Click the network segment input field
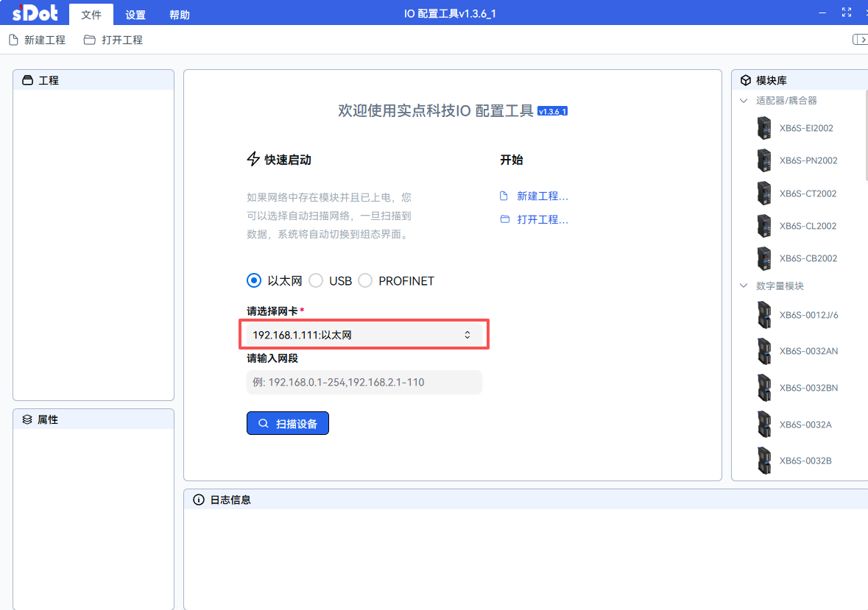Viewport: 868px width, 610px height. pos(364,383)
